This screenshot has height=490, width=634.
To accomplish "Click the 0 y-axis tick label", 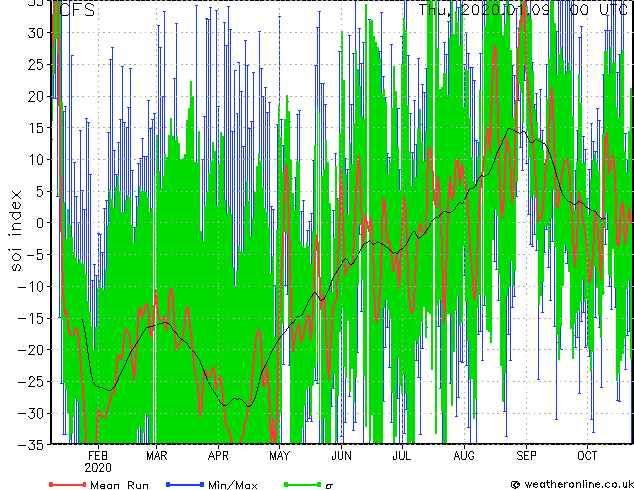I will (x=40, y=223).
